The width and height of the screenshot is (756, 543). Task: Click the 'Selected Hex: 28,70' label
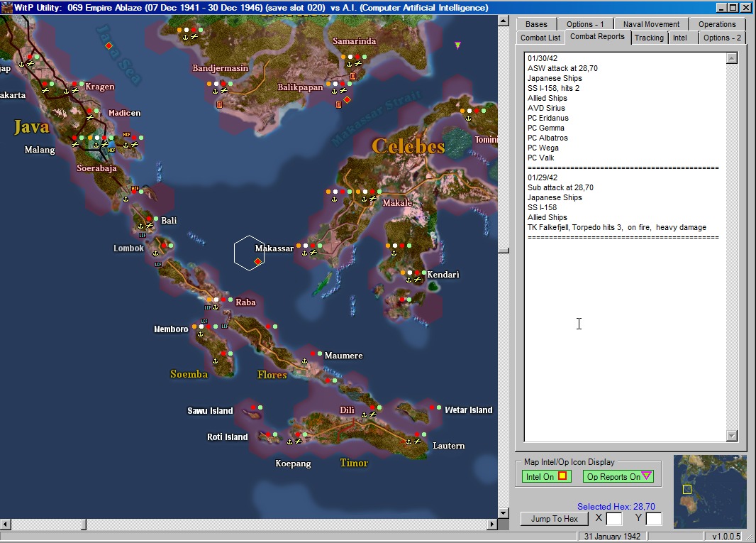point(616,506)
